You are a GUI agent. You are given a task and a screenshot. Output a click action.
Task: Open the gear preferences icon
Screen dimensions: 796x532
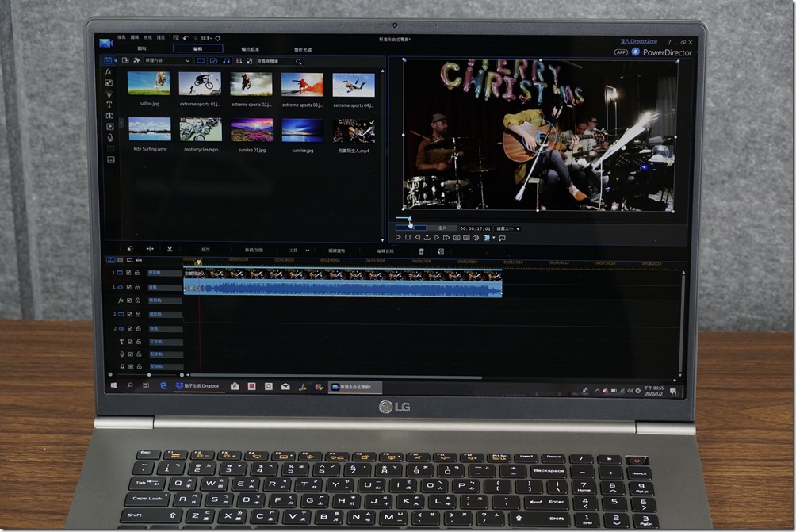(x=218, y=38)
